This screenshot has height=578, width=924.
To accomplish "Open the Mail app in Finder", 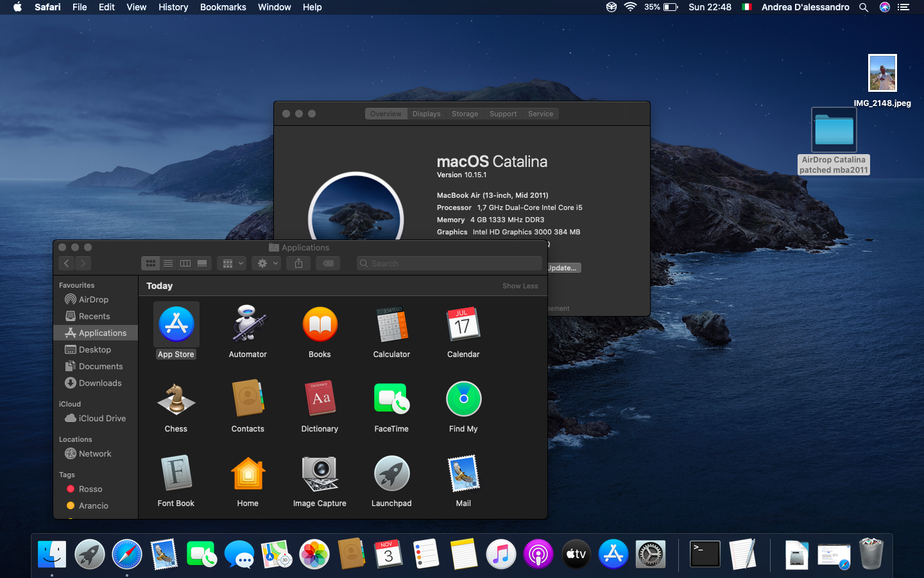I will (463, 473).
